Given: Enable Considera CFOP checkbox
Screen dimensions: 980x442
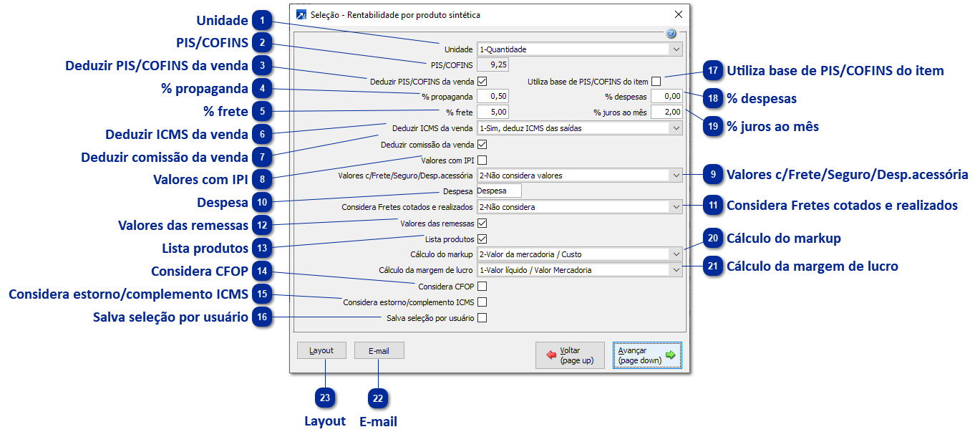Looking at the screenshot, I should coord(482,287).
